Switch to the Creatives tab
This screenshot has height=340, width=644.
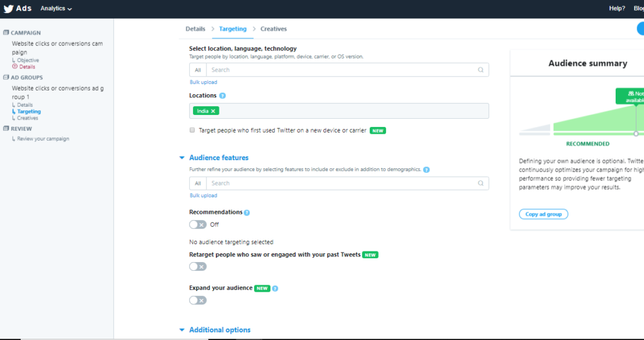coord(273,29)
